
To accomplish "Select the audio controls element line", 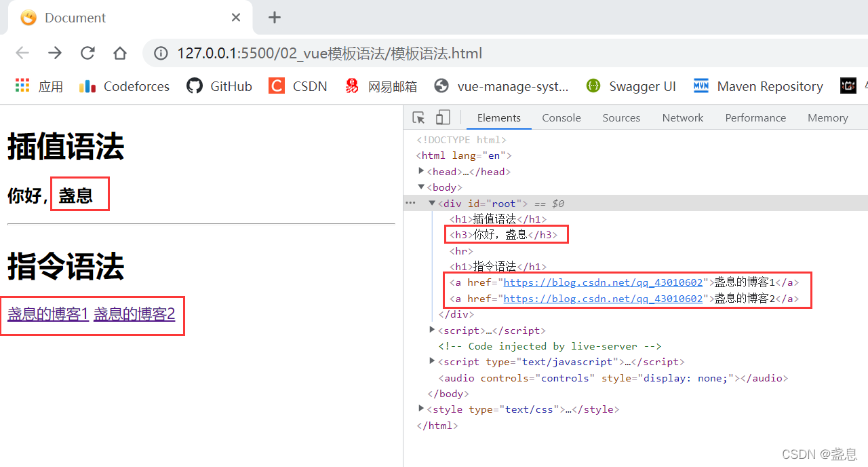I will (x=613, y=378).
